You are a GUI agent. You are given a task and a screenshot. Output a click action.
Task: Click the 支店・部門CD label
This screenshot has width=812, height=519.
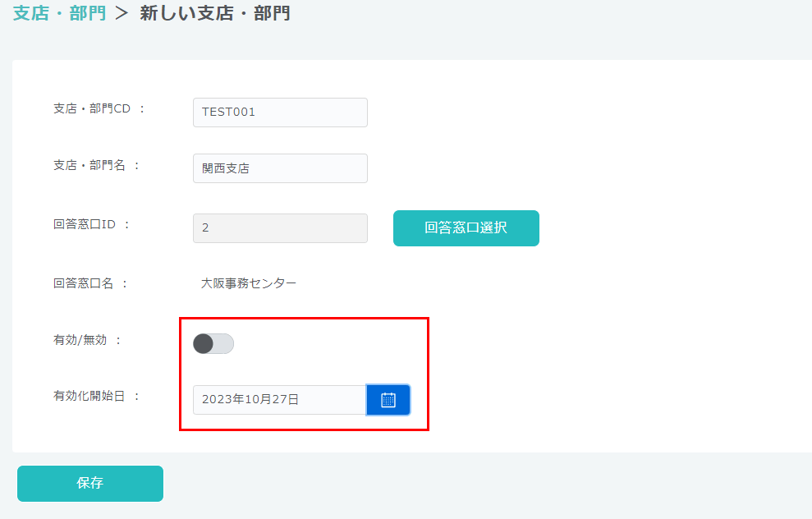92,109
